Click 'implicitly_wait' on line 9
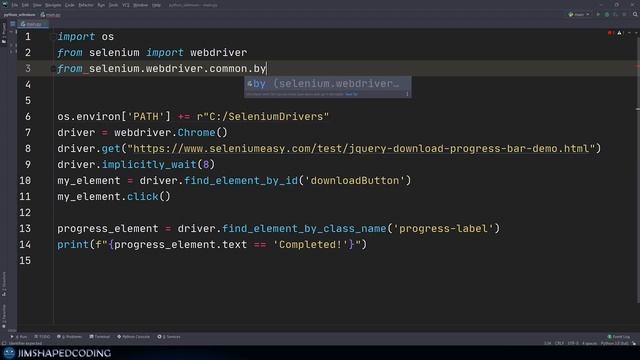The width and height of the screenshot is (640, 360). pos(149,164)
